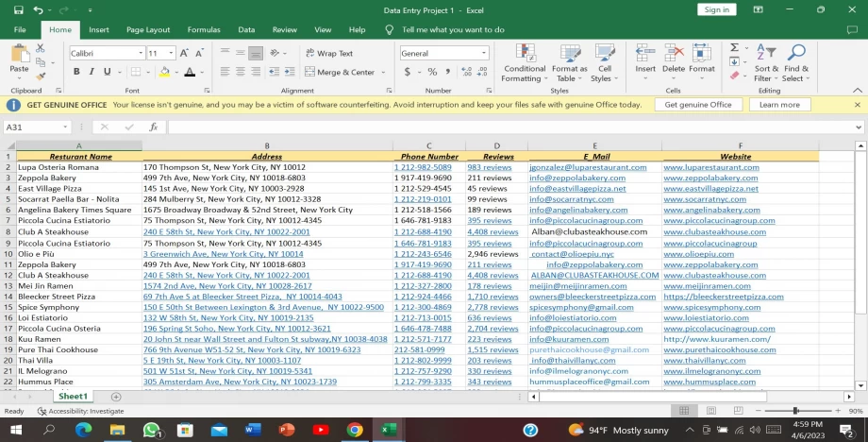Click the Save icon in the title bar
The height and width of the screenshot is (442, 868).
click(17, 10)
